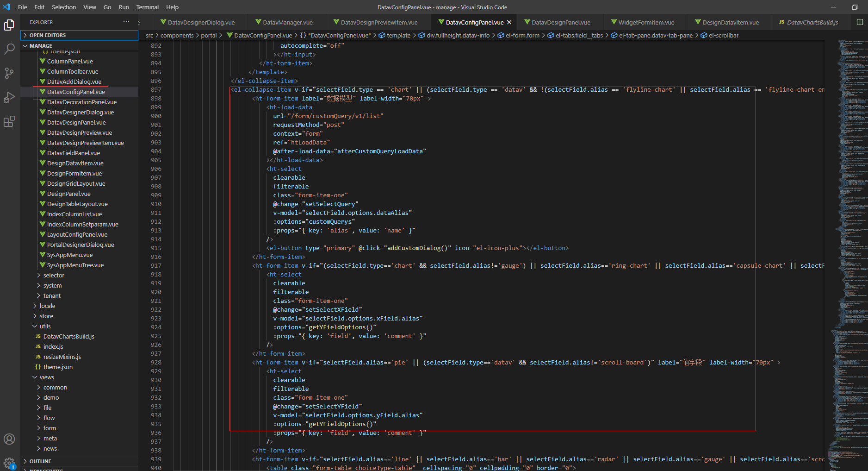868x471 pixels.
Task: Click the Split Editor Right icon
Action: click(x=860, y=22)
